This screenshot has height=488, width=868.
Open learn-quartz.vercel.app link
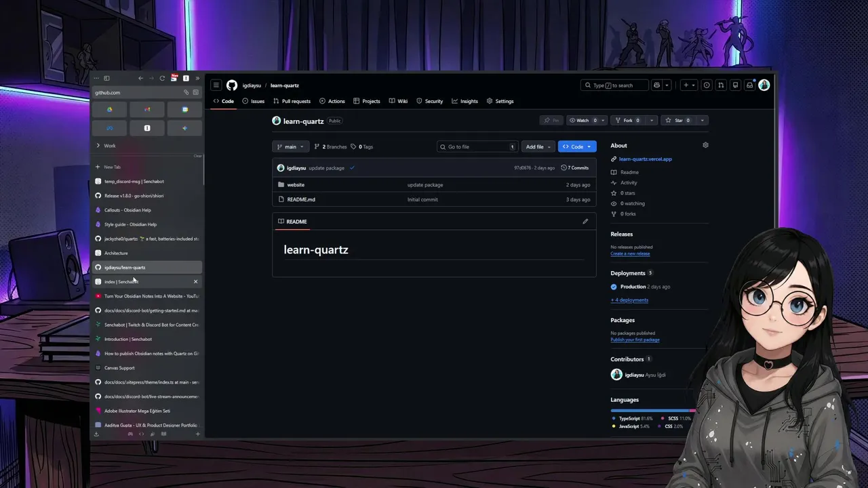click(x=646, y=159)
